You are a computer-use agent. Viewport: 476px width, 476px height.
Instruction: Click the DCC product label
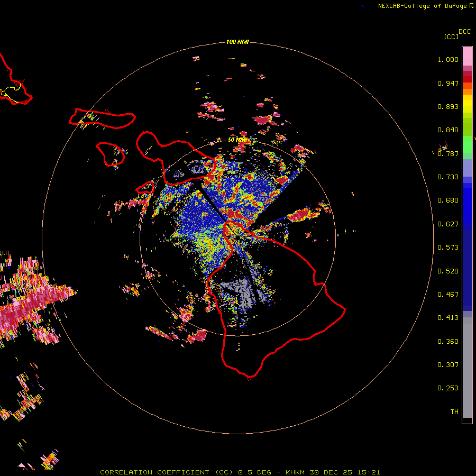click(465, 32)
